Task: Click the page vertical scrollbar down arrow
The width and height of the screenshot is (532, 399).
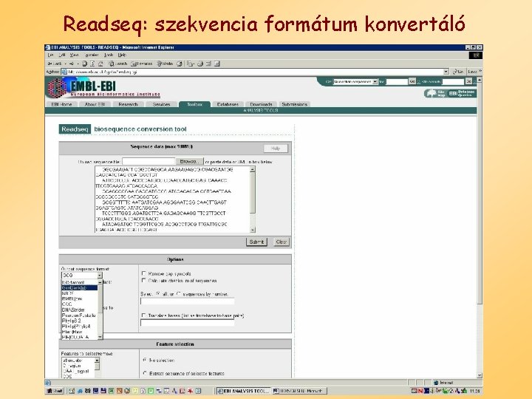Action: (x=480, y=375)
